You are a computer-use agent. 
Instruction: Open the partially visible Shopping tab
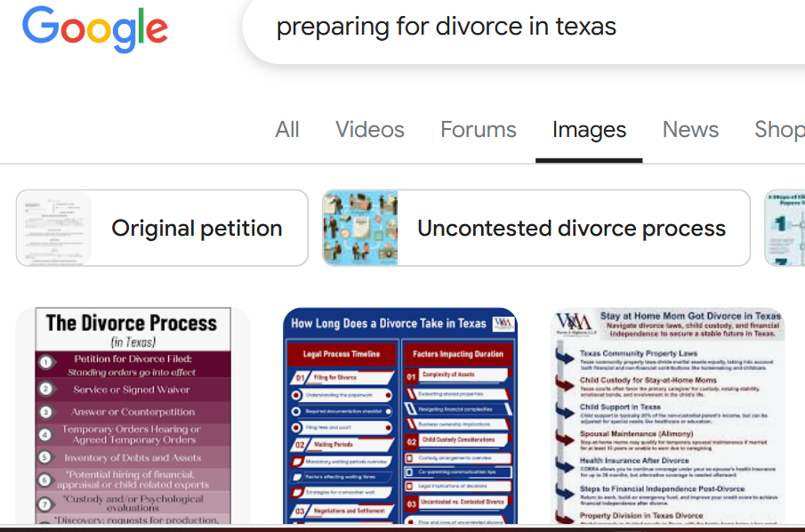[779, 129]
